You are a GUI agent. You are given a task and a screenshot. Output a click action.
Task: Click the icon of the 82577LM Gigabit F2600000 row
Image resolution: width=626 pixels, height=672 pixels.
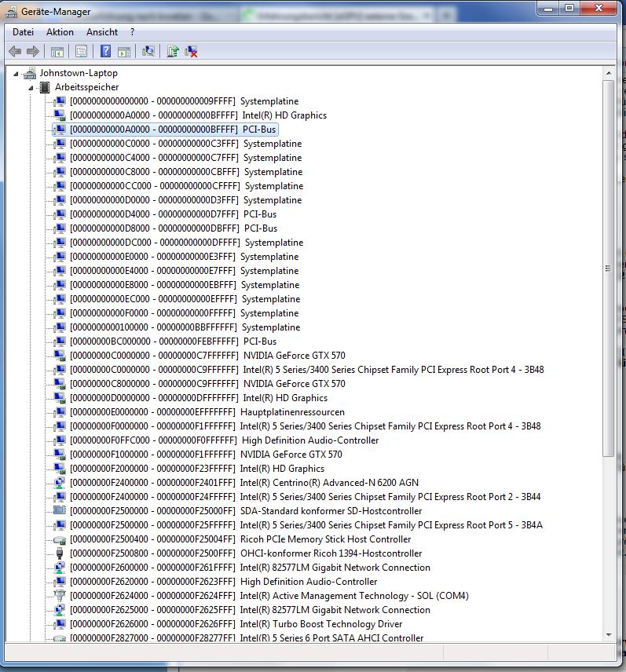pos(60,568)
